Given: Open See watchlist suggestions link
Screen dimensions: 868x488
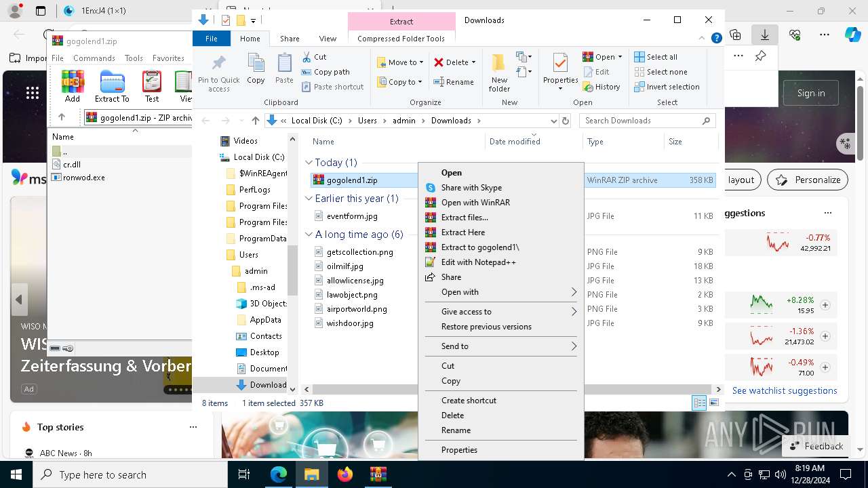Looking at the screenshot, I should 785,390.
